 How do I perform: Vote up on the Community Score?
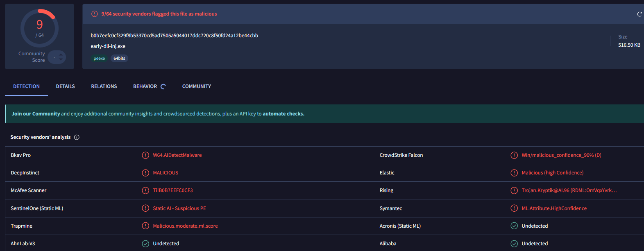(61, 54)
